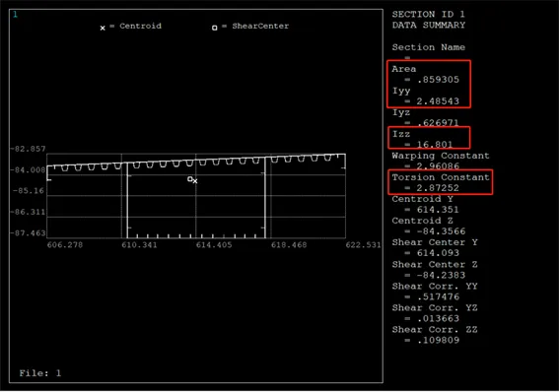Select the Izz value 16.801

[435, 145]
